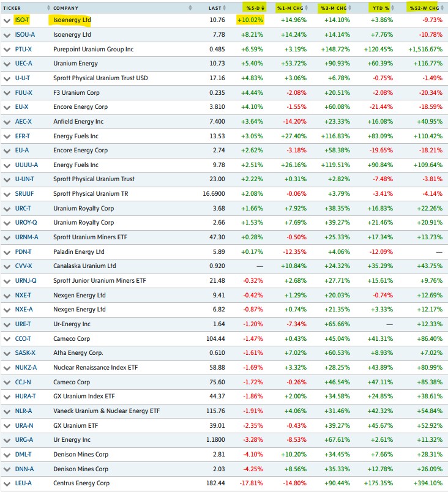The height and width of the screenshot is (492, 448).
Task: Select company name Anfield Energy Inc
Action: [x=78, y=121]
